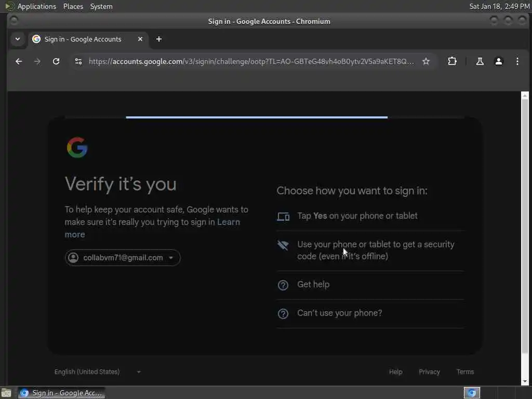This screenshot has width=532, height=399.
Task: Choose Tap Yes on your phone or tablet
Action: point(370,216)
